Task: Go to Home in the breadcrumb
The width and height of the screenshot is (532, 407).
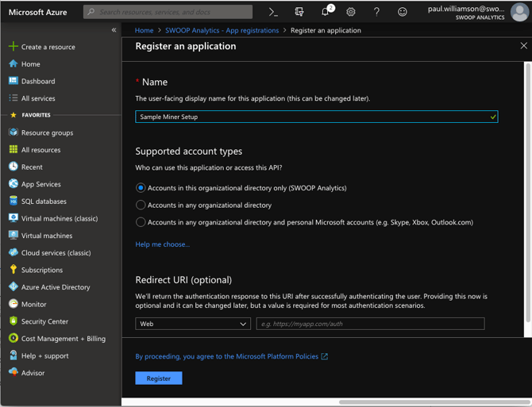Action: click(144, 30)
